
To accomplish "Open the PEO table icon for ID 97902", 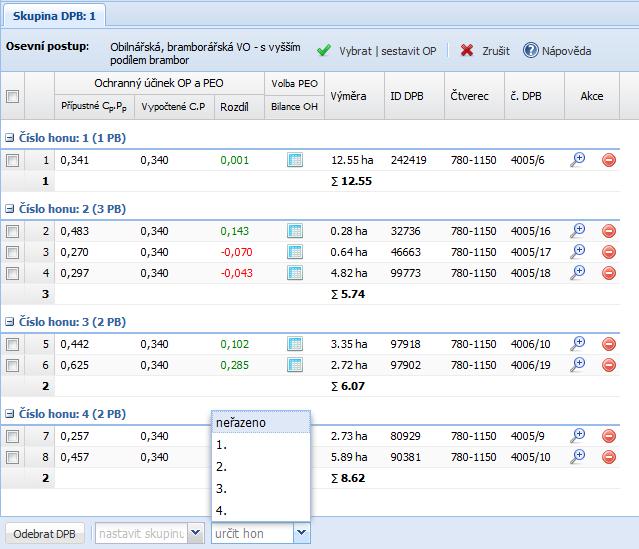I will (x=295, y=365).
